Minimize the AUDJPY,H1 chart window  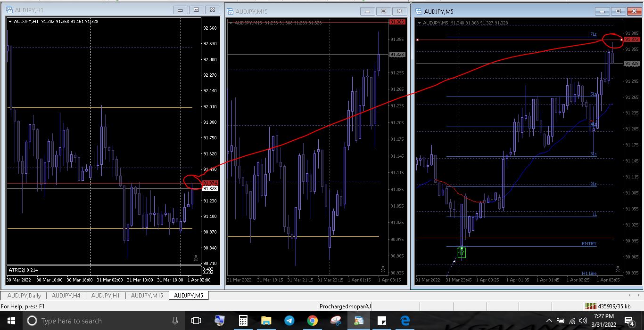click(180, 9)
